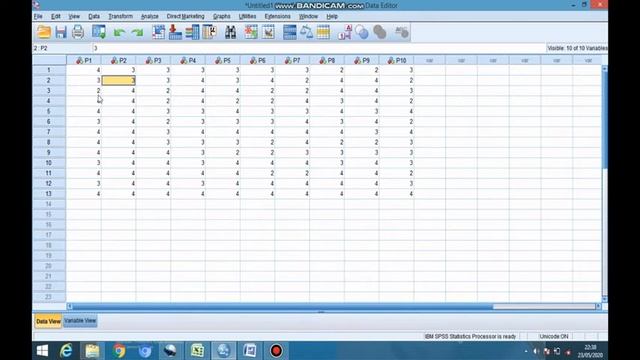The width and height of the screenshot is (640, 360).
Task: Click the highlighted cell in row 2 of P2
Action: (x=118, y=80)
